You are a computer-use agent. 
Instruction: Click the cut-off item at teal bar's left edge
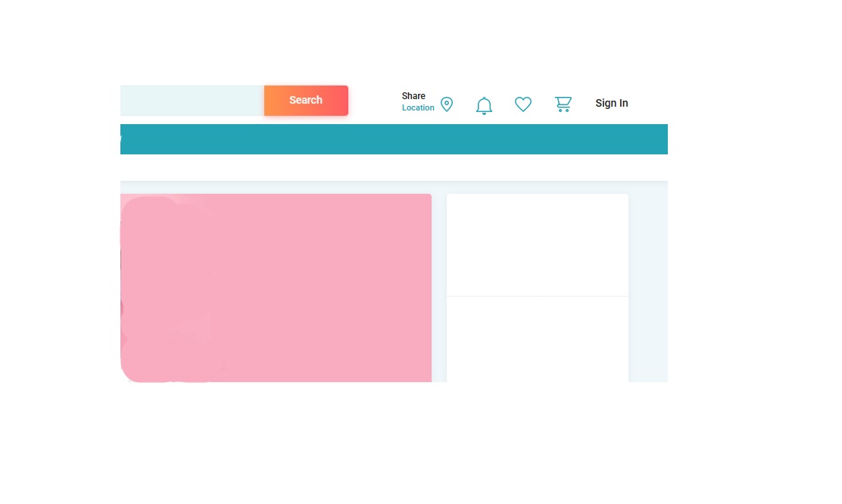[x=121, y=139]
